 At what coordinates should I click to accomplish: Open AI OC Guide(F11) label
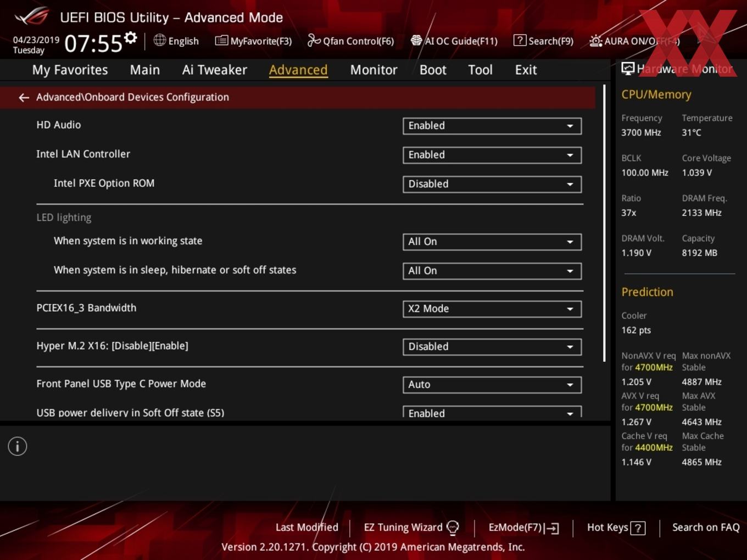tap(461, 41)
